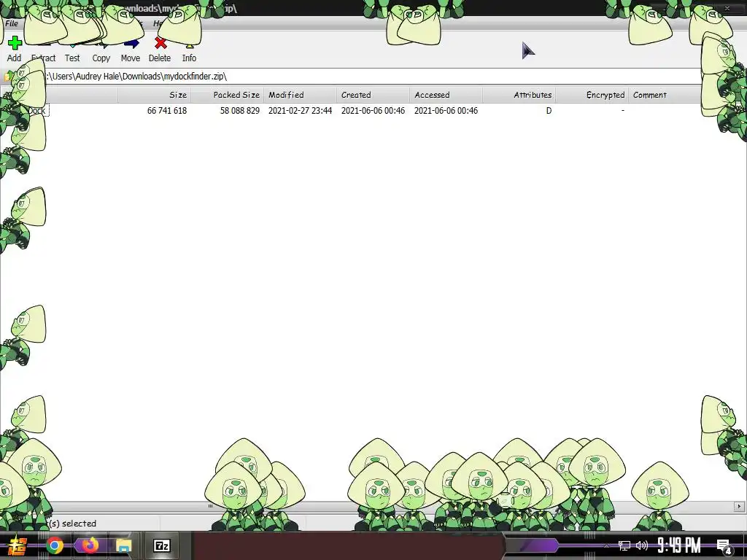Click the 7-Zip taskbar icon
Image resolution: width=747 pixels, height=560 pixels.
[x=162, y=545]
